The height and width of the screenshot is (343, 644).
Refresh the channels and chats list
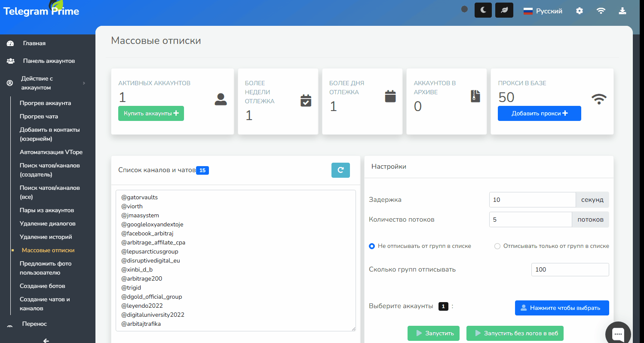tap(340, 170)
